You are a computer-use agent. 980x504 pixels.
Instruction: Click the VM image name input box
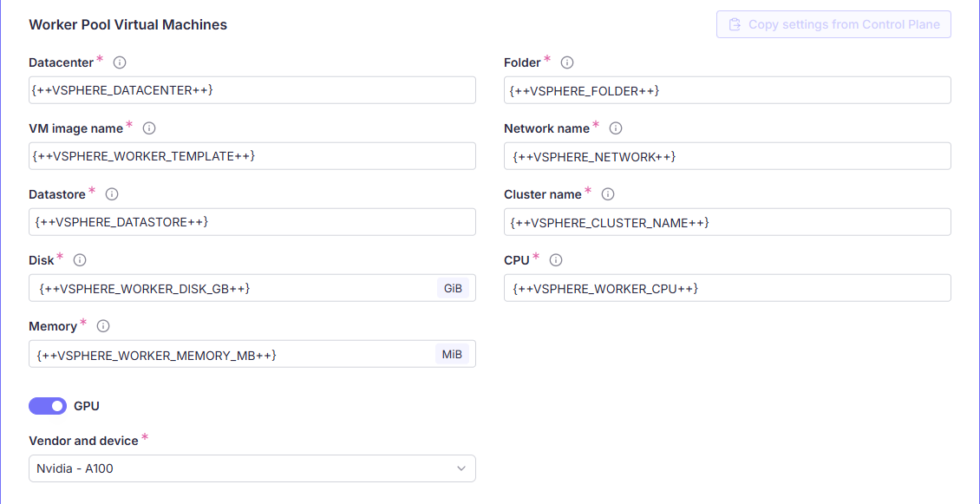coord(252,156)
